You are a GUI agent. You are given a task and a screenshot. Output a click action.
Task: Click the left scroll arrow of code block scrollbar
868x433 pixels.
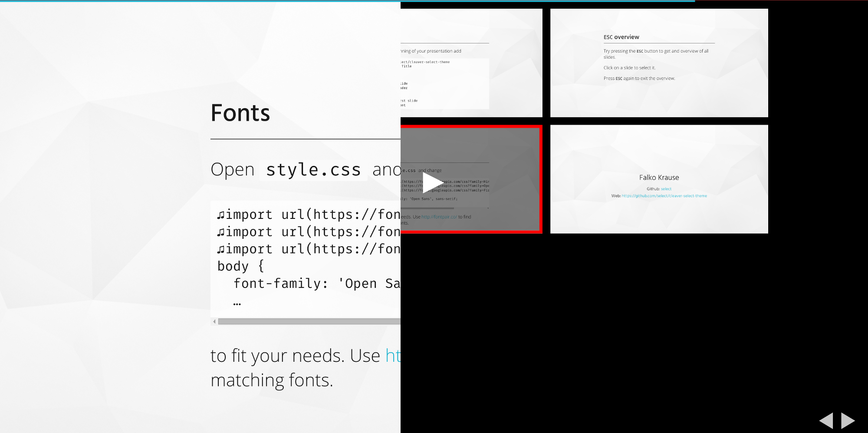[214, 321]
